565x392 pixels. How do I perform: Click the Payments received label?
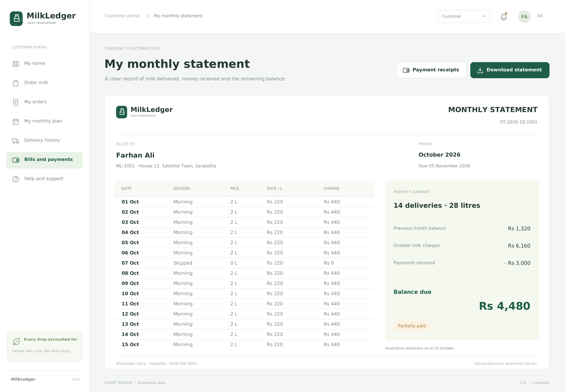(414, 263)
